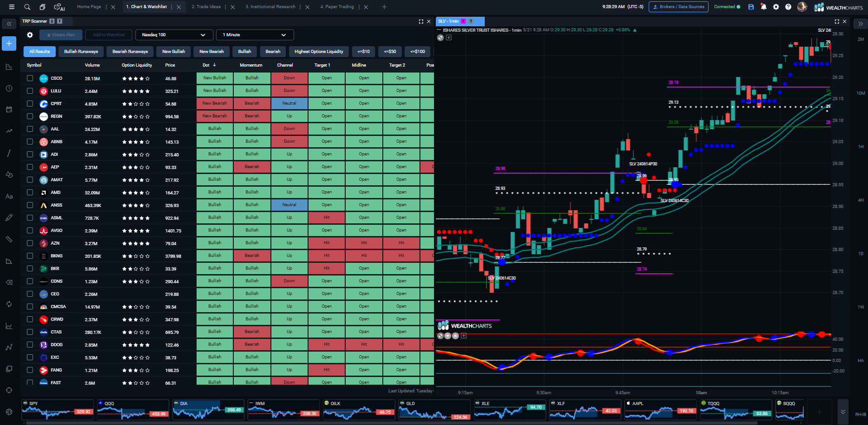
Task: Collapse the left sidebar with double chevron
Action: pos(9,24)
